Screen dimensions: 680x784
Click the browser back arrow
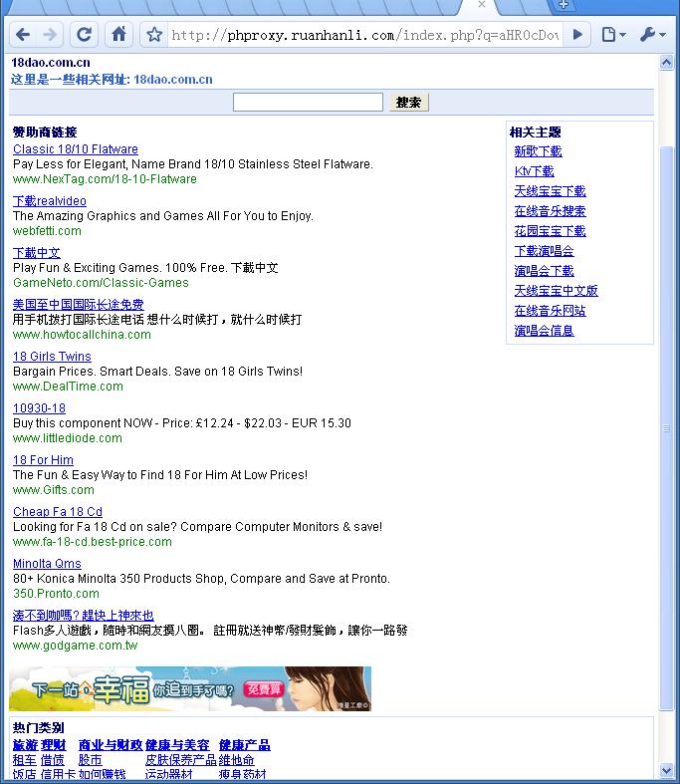pyautogui.click(x=23, y=35)
